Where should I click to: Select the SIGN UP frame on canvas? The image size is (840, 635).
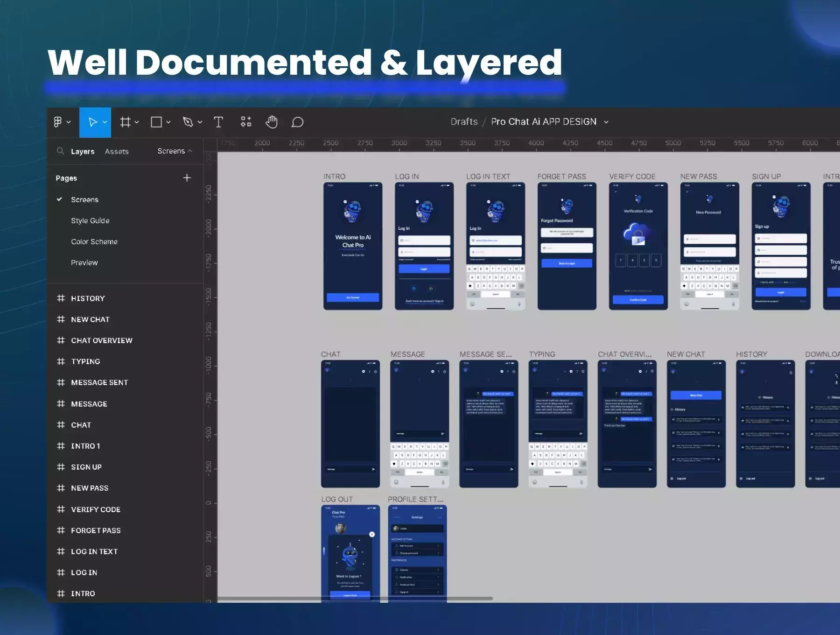pyautogui.click(x=781, y=246)
